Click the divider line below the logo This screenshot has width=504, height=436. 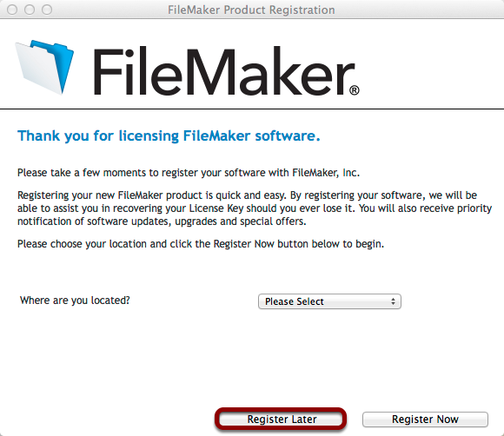click(252, 109)
